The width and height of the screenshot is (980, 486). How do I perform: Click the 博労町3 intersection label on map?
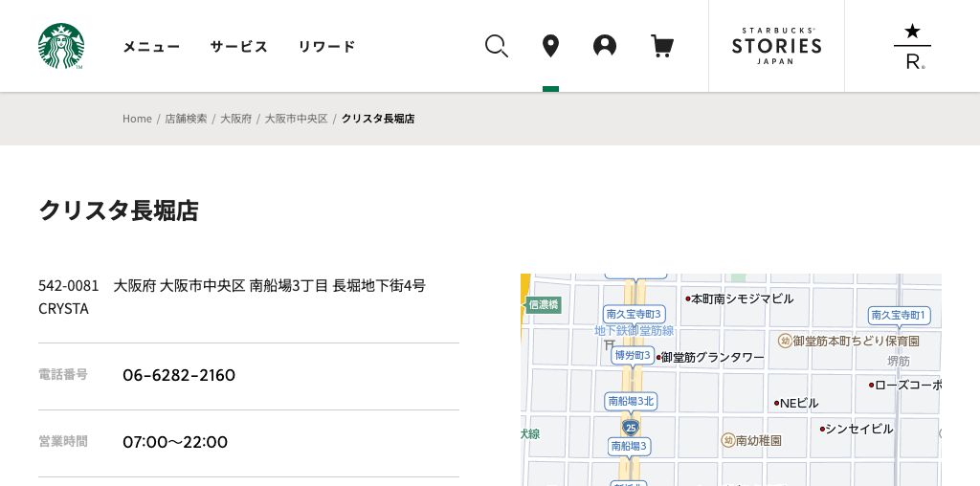tap(633, 355)
